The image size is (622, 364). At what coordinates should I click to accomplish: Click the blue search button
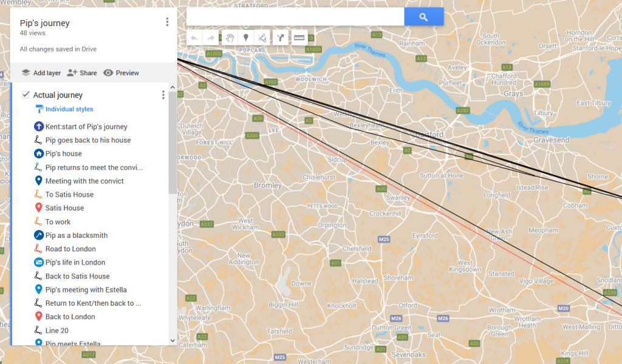(423, 17)
